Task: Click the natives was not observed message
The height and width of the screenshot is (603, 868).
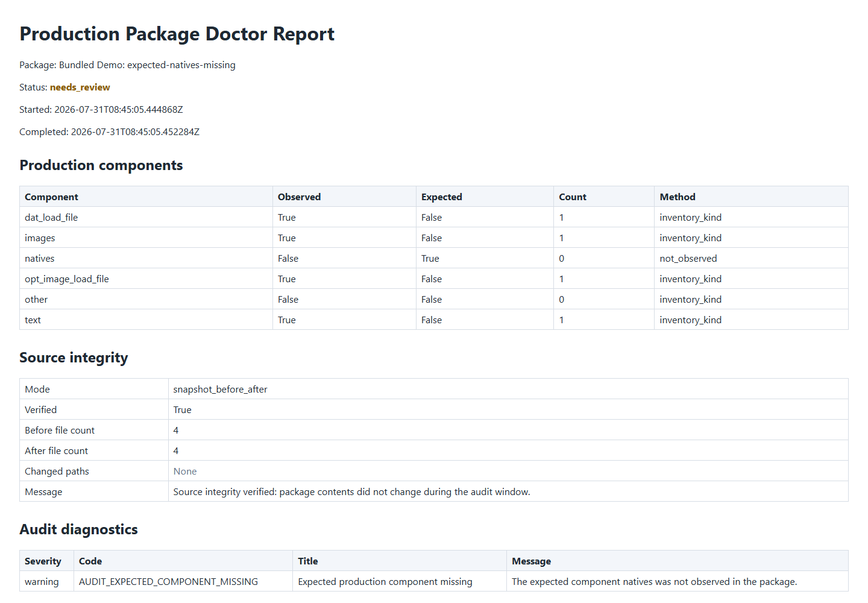Action: [x=654, y=582]
